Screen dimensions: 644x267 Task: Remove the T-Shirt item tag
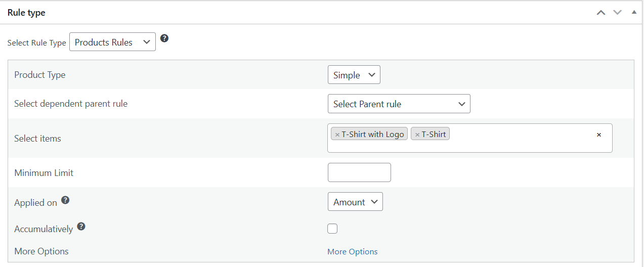pyautogui.click(x=417, y=135)
